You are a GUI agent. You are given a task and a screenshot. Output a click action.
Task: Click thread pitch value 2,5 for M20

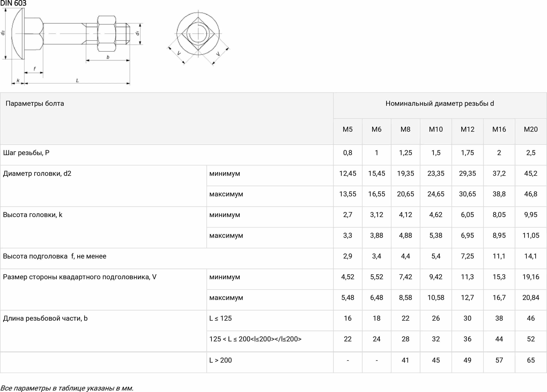coord(531,153)
